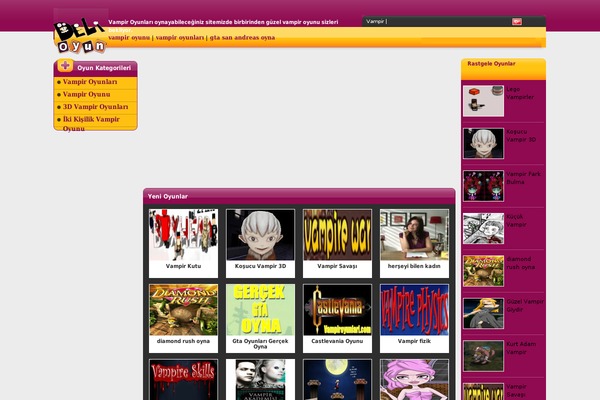This screenshot has width=600, height=400.
Task: Click the Küçük Vampir sidebar link
Action: click(x=516, y=220)
